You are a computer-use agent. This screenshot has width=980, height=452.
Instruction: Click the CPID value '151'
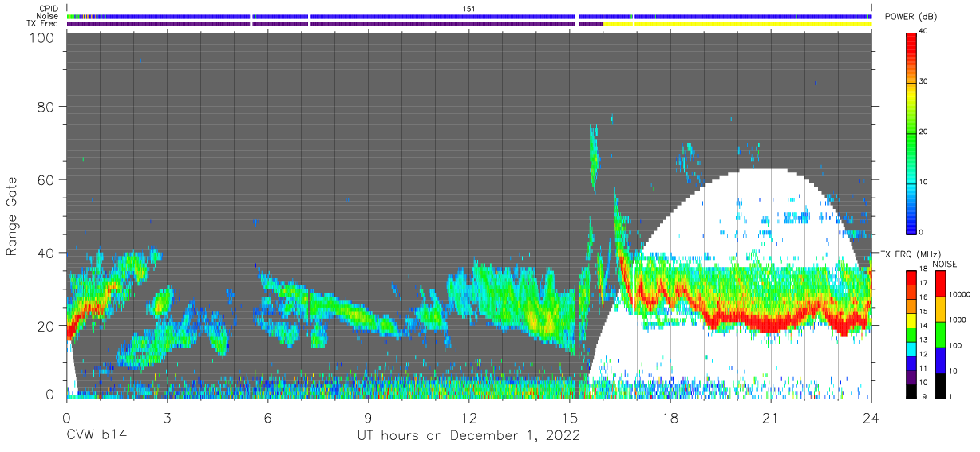click(468, 8)
